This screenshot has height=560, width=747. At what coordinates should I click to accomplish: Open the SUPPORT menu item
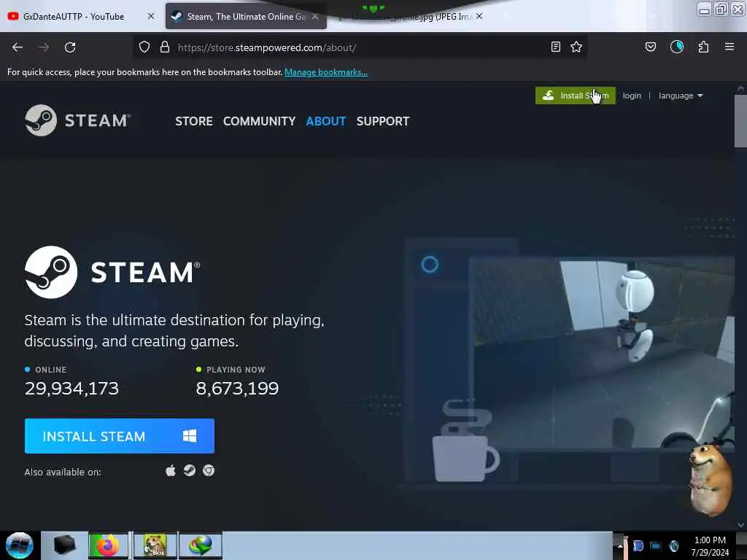pyautogui.click(x=382, y=122)
